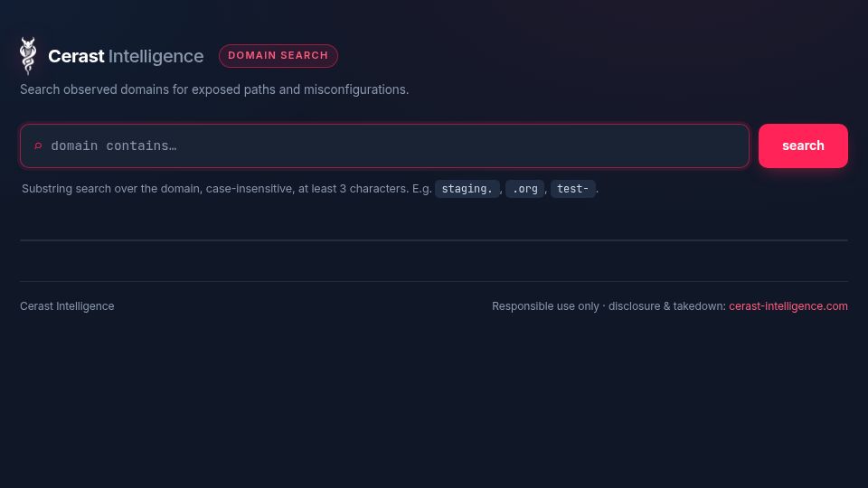Click the "Search observed domains" subtitle text
Image resolution: width=868 pixels, height=488 pixels.
click(214, 89)
